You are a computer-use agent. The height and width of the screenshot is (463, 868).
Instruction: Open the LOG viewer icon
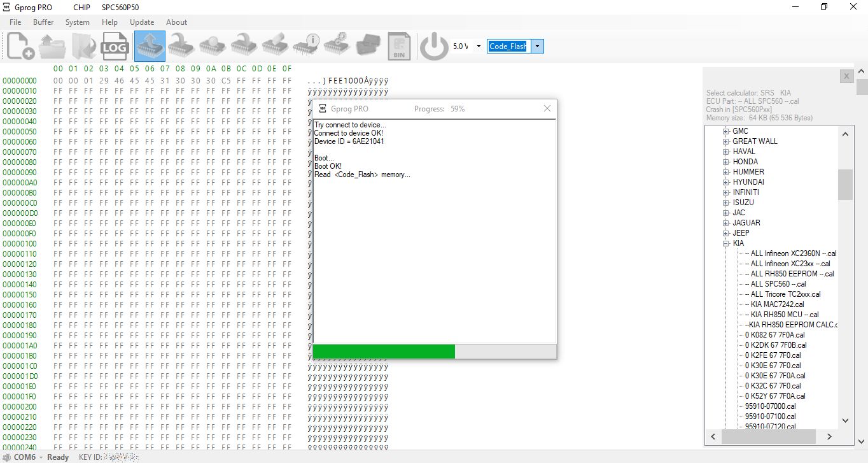(x=115, y=46)
